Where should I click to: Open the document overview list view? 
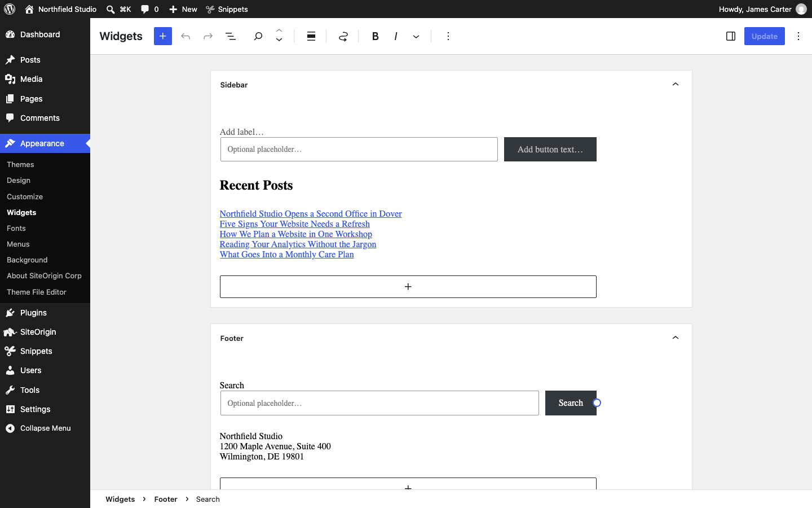coord(231,36)
